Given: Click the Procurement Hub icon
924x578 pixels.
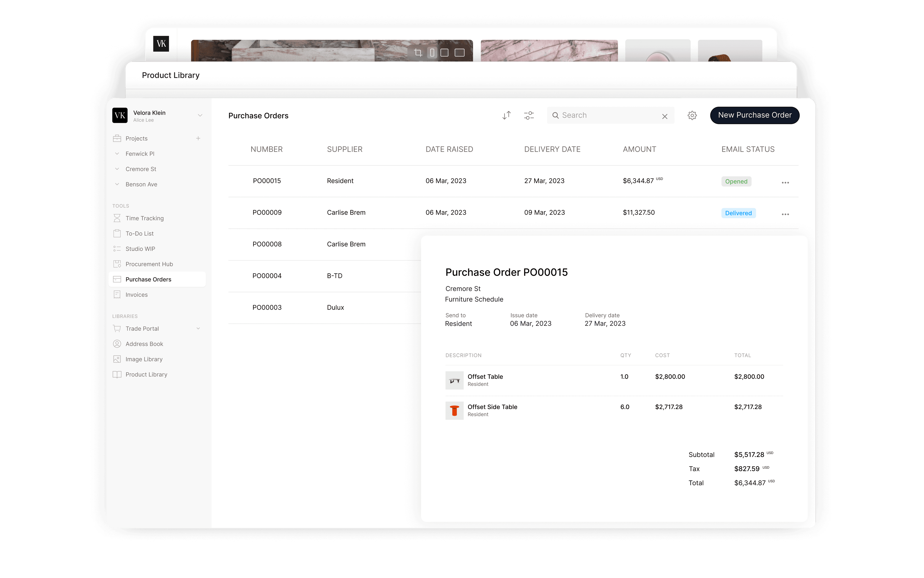Looking at the screenshot, I should [117, 264].
